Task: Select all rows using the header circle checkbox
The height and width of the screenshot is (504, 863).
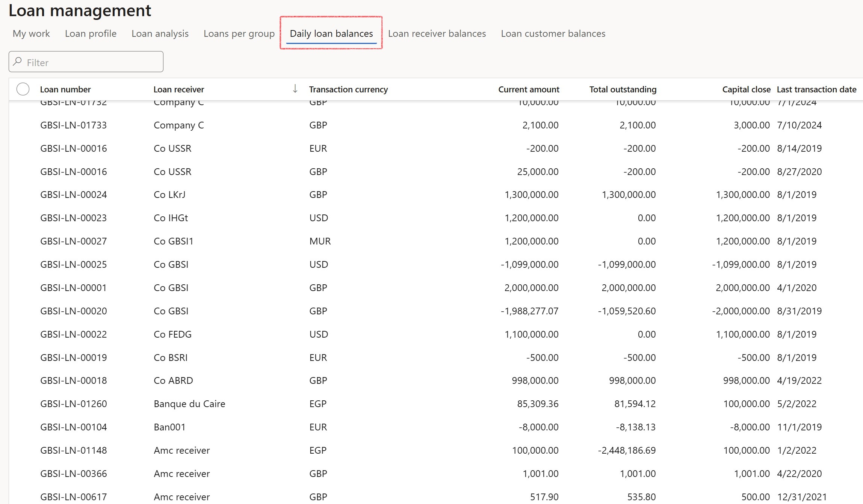Action: pos(23,89)
